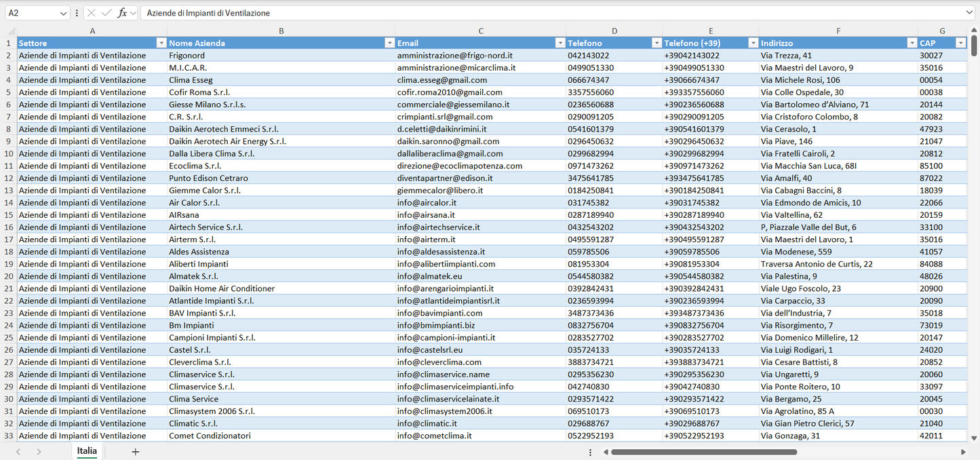Go to next sheet arrow
This screenshot has height=460, width=980.
[39, 452]
